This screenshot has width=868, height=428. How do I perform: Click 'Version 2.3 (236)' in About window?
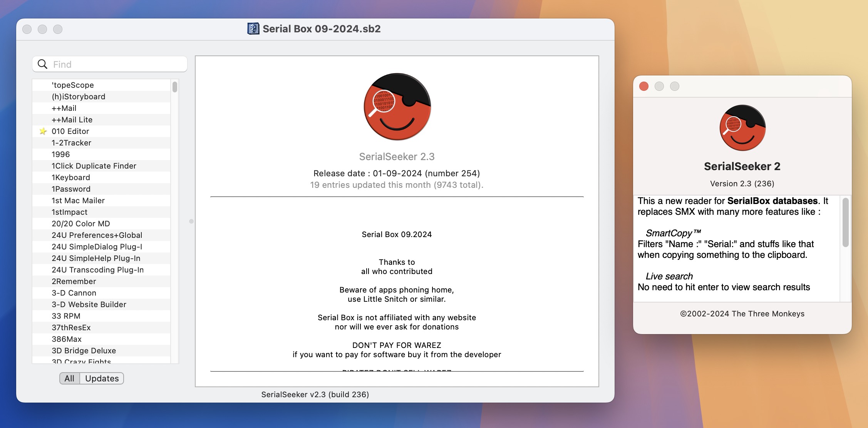click(x=742, y=184)
